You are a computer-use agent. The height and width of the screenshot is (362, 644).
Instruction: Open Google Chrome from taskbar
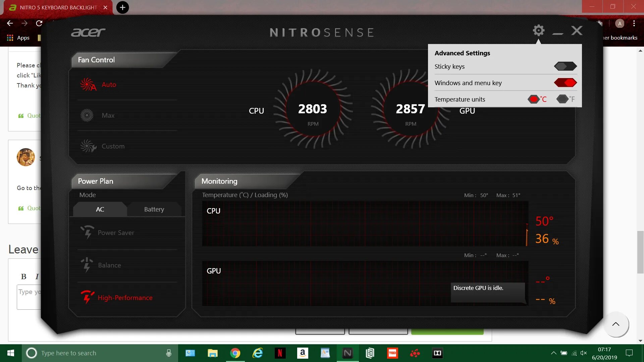(235, 353)
